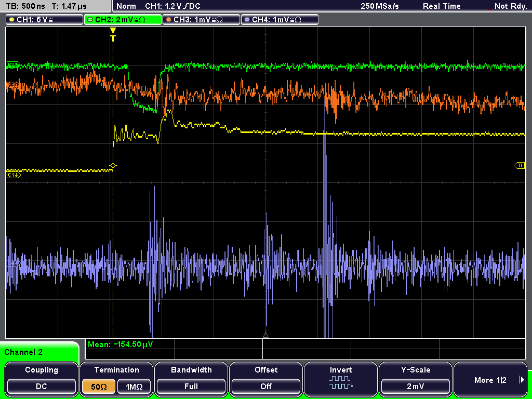Image resolution: width=532 pixels, height=399 pixels.
Task: Set termination to 50Ω
Action: pos(99,386)
